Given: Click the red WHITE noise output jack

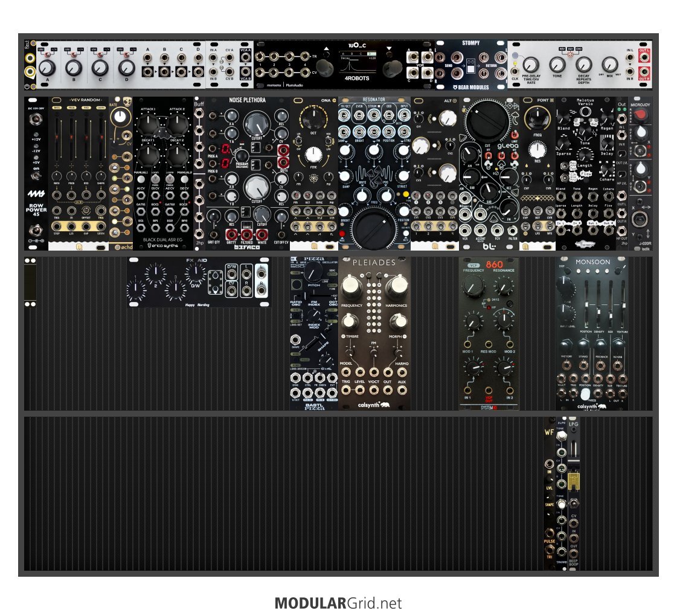Looking at the screenshot, I should (261, 235).
